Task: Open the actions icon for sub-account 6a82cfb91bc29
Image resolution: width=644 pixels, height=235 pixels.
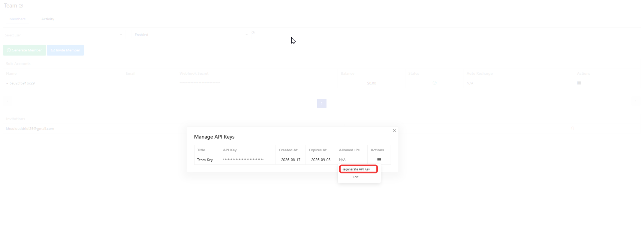Action: (579, 83)
